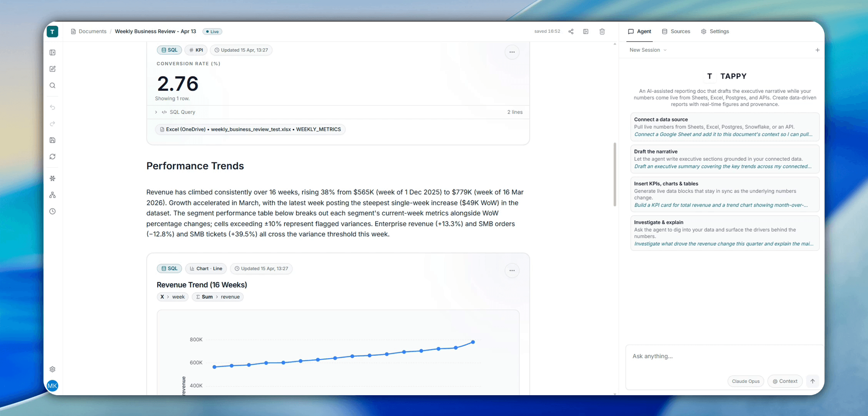This screenshot has height=416, width=868.
Task: Click the last data point on revenue line
Action: [473, 342]
